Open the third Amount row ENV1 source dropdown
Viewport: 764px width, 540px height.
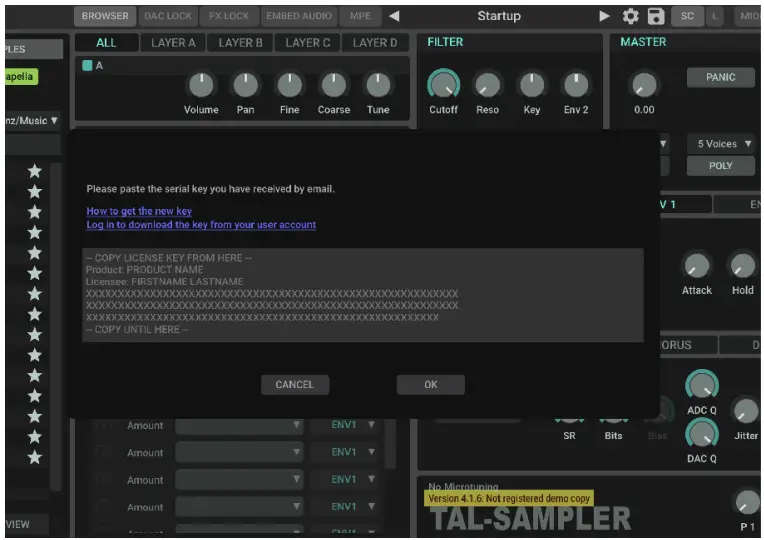click(x=345, y=480)
